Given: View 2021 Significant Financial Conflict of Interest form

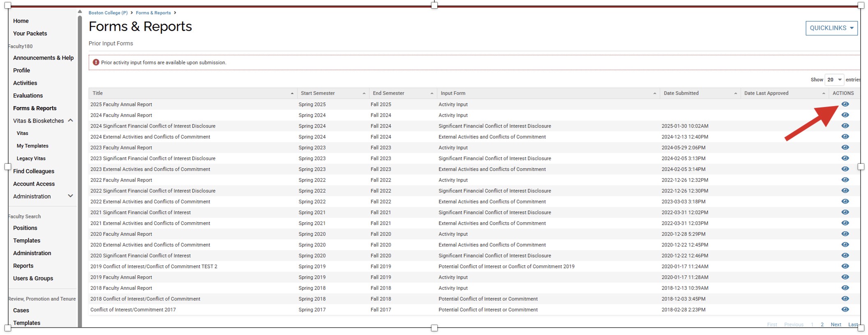Looking at the screenshot, I should [x=845, y=212].
